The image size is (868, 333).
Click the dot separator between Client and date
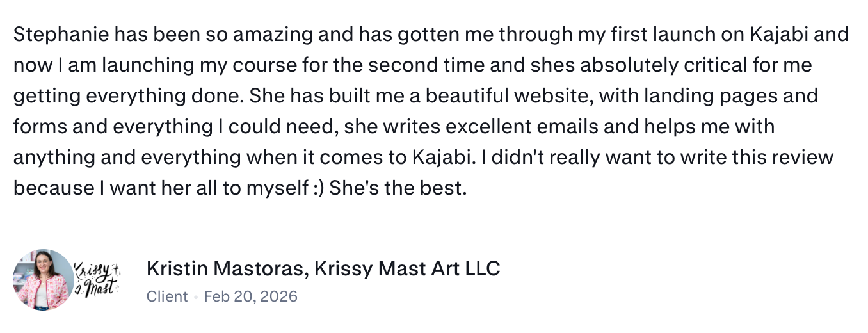pos(196,296)
